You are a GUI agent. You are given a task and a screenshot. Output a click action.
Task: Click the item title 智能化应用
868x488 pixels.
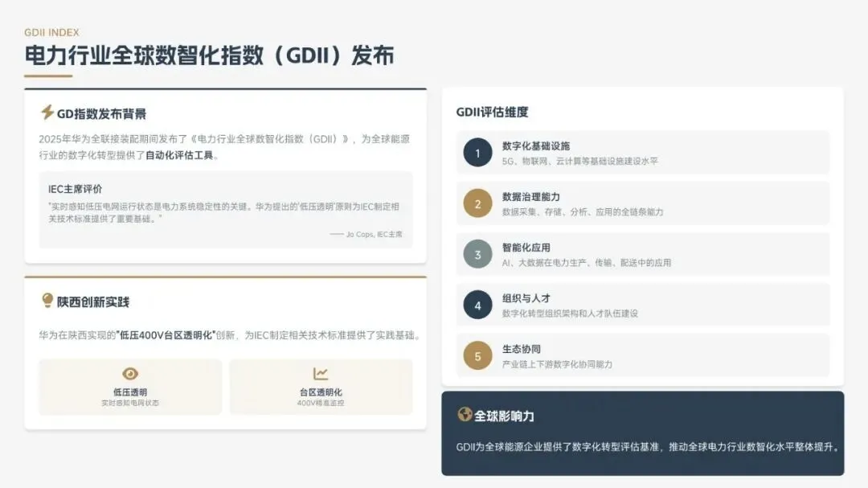coord(526,248)
